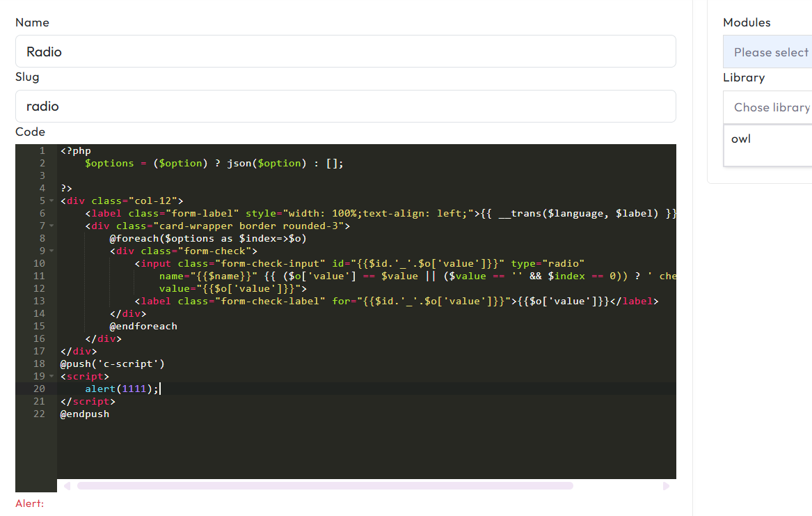Click the $options variable on line 2
The height and width of the screenshot is (516, 812).
point(109,164)
